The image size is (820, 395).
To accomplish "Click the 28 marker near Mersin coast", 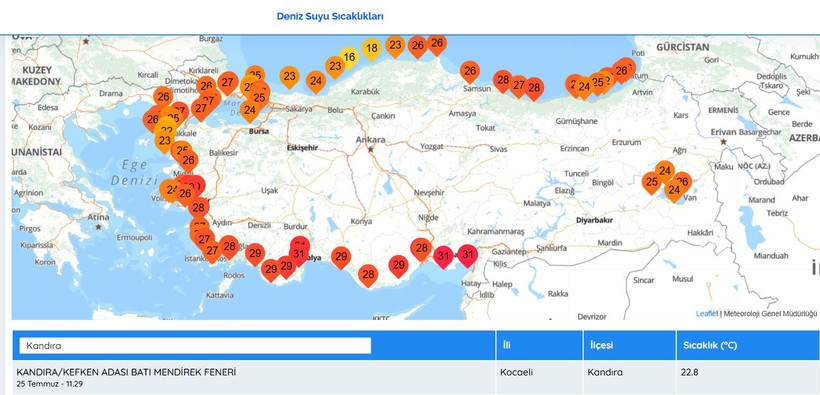I will 421,249.
